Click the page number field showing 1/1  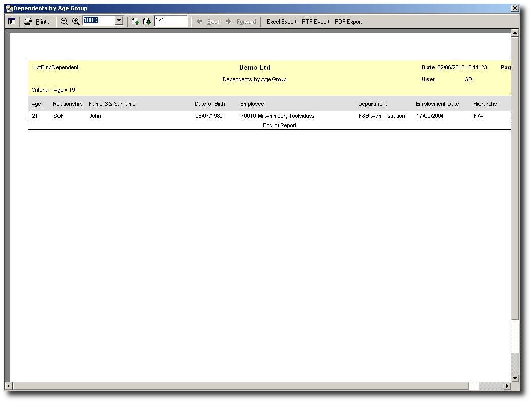tap(171, 21)
